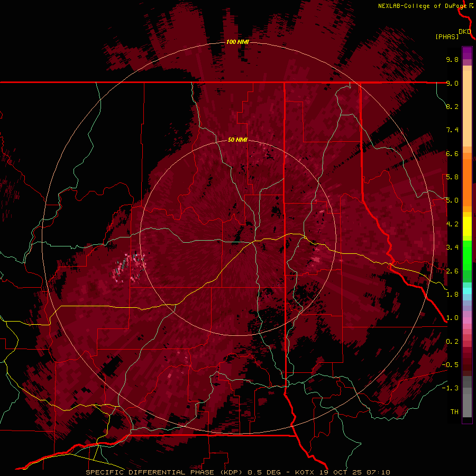Viewport: 476px width, 476px height.
Task: Click the 50 NMI range ring label
Action: (x=237, y=140)
